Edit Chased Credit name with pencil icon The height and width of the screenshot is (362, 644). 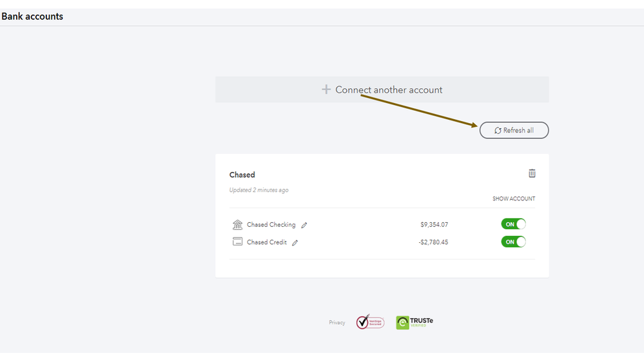tap(295, 243)
